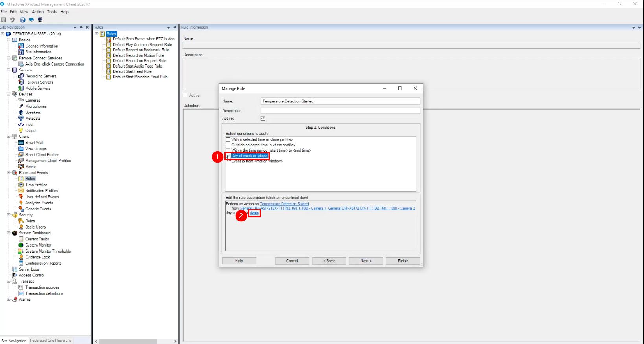Click the Next > button

click(366, 261)
